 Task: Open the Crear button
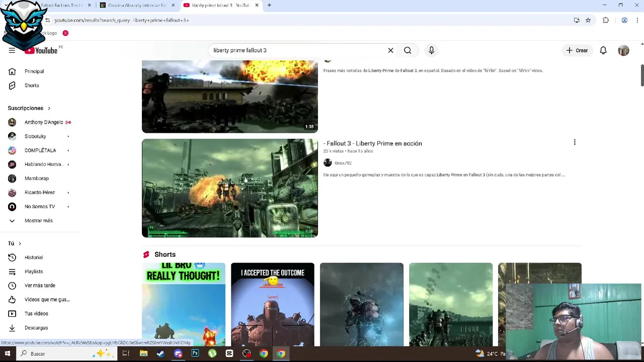pos(577,50)
